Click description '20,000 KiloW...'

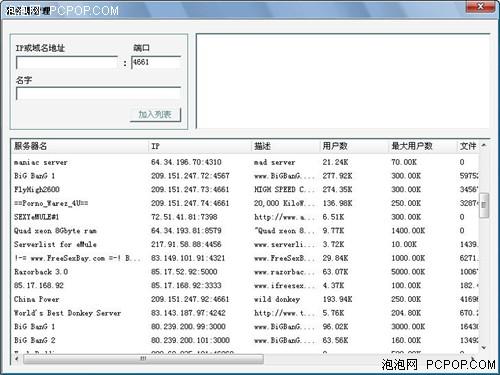tap(284, 203)
